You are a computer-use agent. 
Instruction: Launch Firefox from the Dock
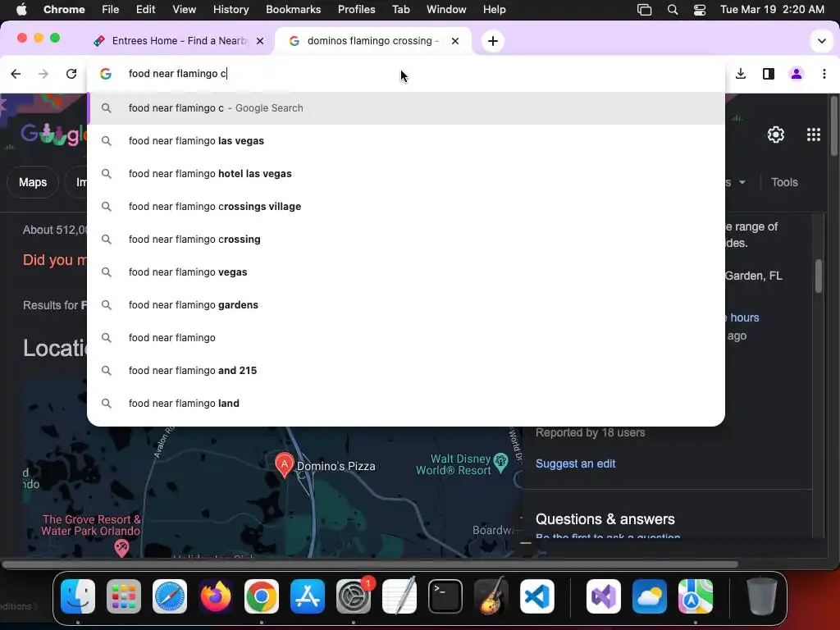click(x=216, y=596)
